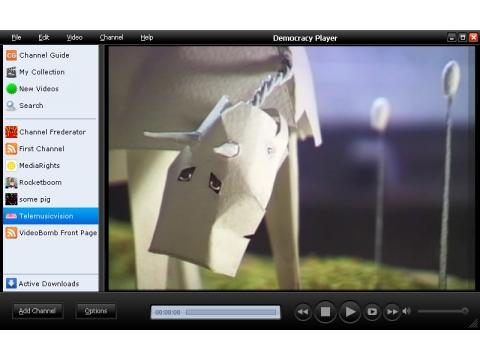480x360 pixels.
Task: Open the Video menu
Action: 74,37
